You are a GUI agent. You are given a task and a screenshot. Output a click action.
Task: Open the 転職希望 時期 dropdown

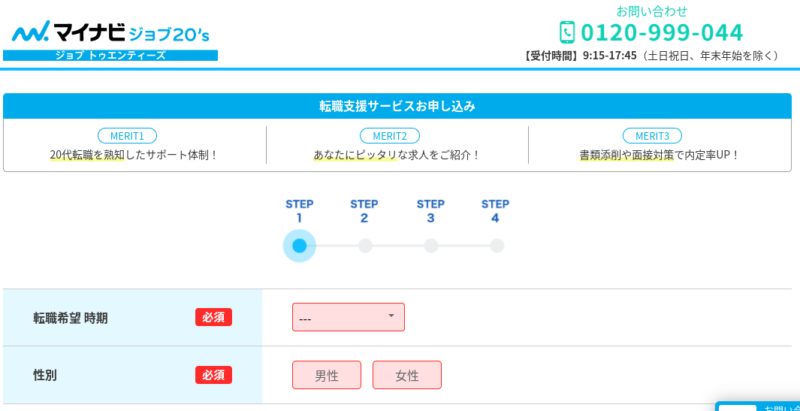pos(348,317)
